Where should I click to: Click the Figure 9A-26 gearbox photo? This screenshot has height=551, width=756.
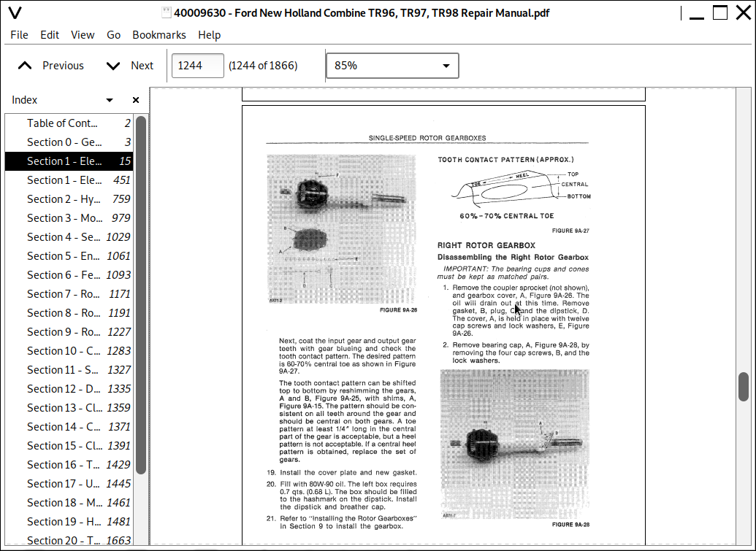click(x=341, y=228)
